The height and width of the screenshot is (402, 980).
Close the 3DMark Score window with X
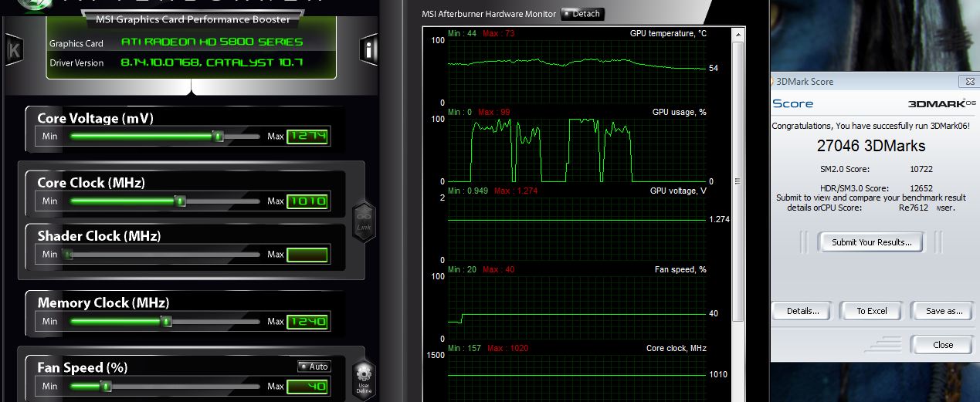(x=968, y=81)
